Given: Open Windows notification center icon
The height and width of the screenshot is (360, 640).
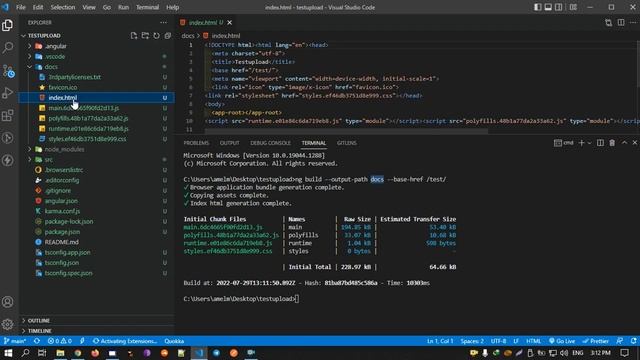Looking at the screenshot, I should [624, 353].
